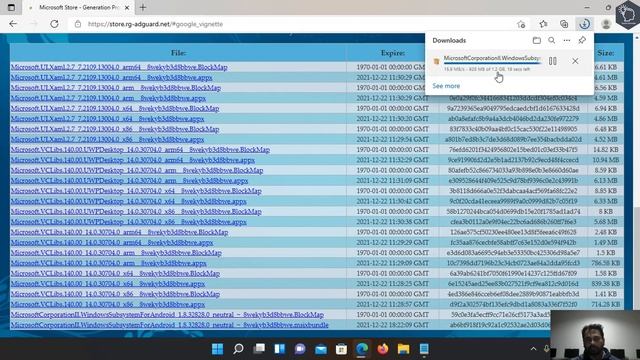640x360 pixels.
Task: Open Microsoft Store from taskbar
Action: pyautogui.click(x=341, y=349)
